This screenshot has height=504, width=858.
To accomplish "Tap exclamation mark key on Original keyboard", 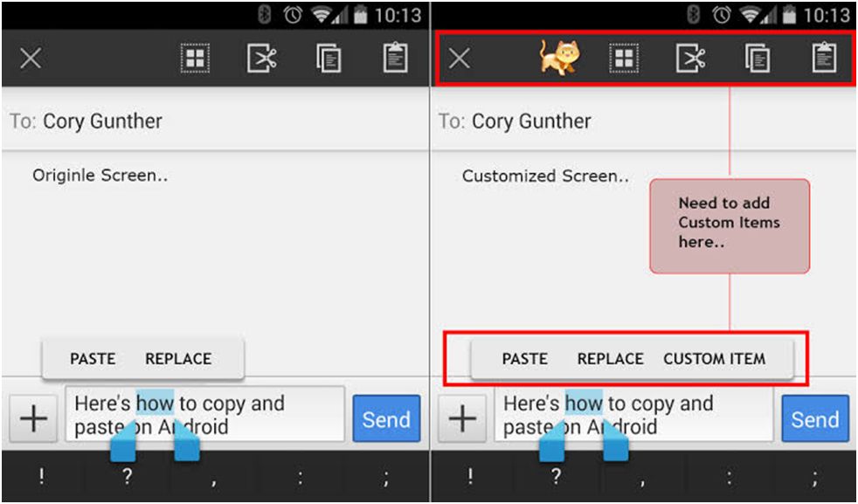I will (x=42, y=475).
